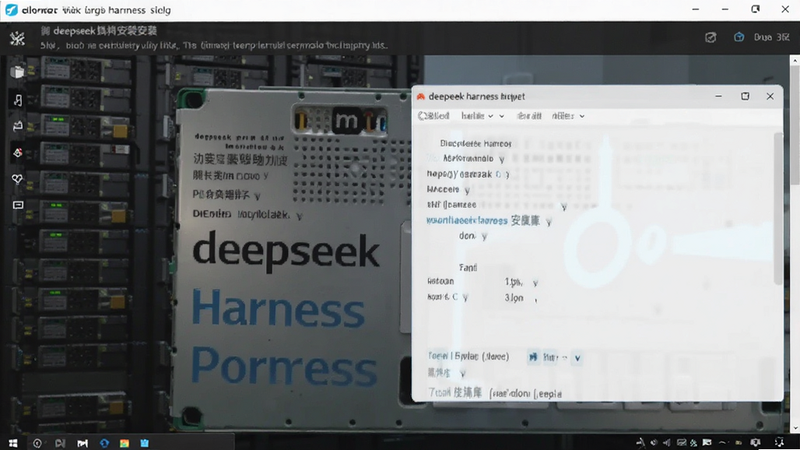This screenshot has height=450, width=800.
Task: Open the heart icon in the left sidebar
Action: pyautogui.click(x=17, y=179)
